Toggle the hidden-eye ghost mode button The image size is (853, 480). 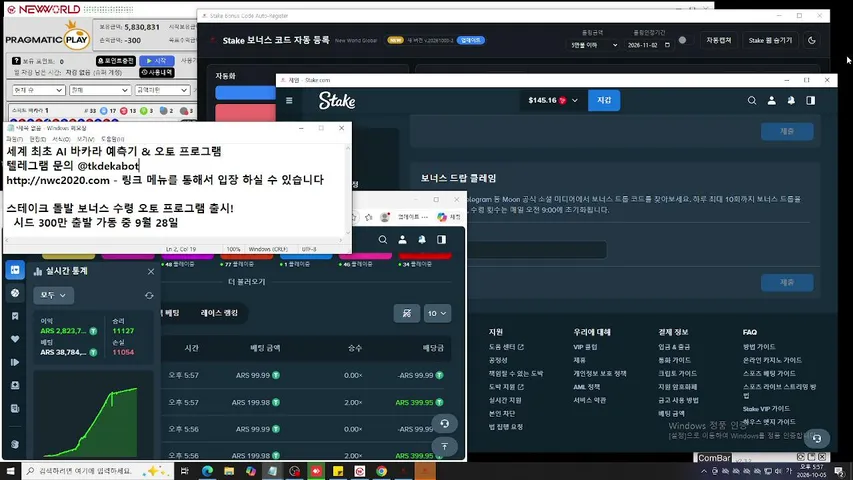[406, 313]
